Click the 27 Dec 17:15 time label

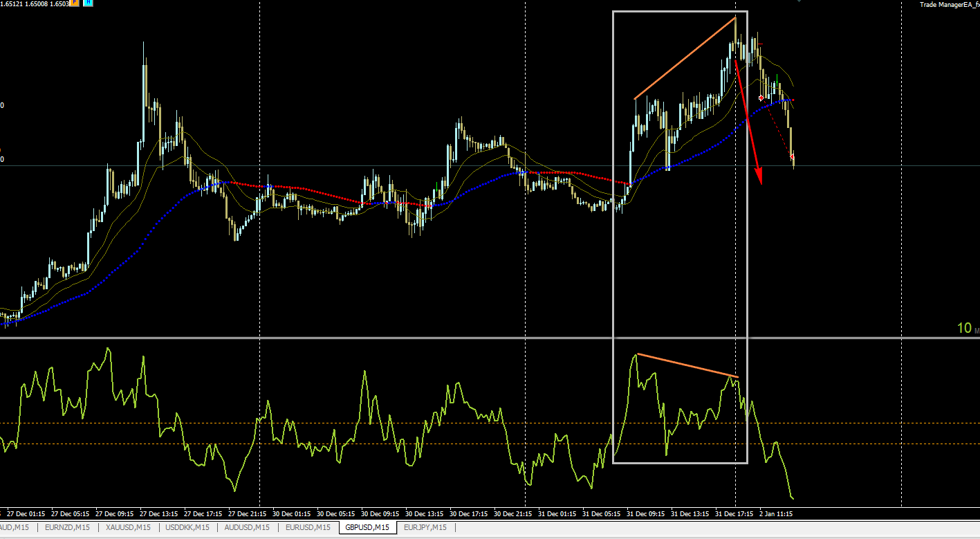tap(203, 514)
